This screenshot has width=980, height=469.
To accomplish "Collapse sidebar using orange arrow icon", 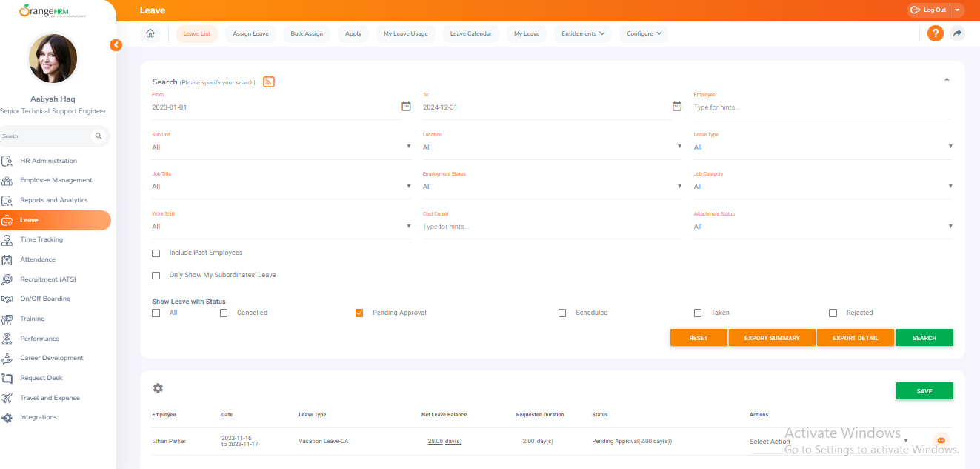I will point(116,45).
